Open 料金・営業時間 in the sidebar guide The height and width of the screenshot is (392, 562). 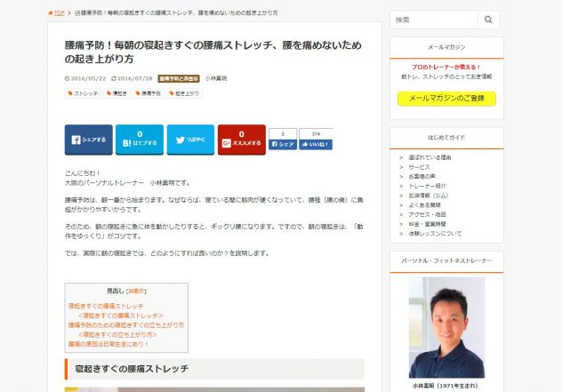(427, 224)
